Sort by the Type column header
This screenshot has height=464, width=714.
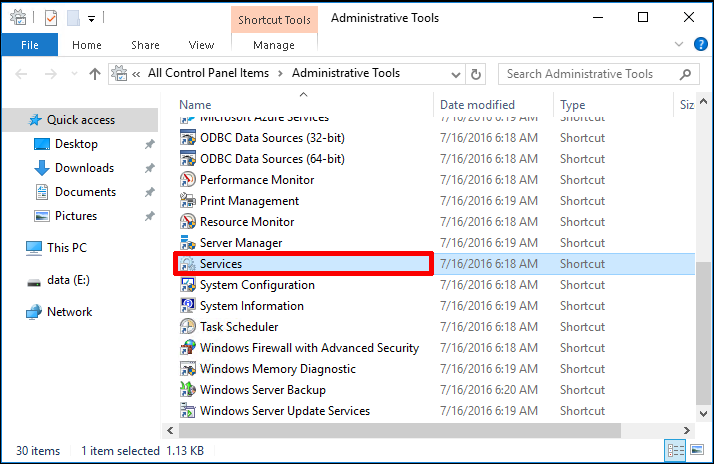[572, 105]
